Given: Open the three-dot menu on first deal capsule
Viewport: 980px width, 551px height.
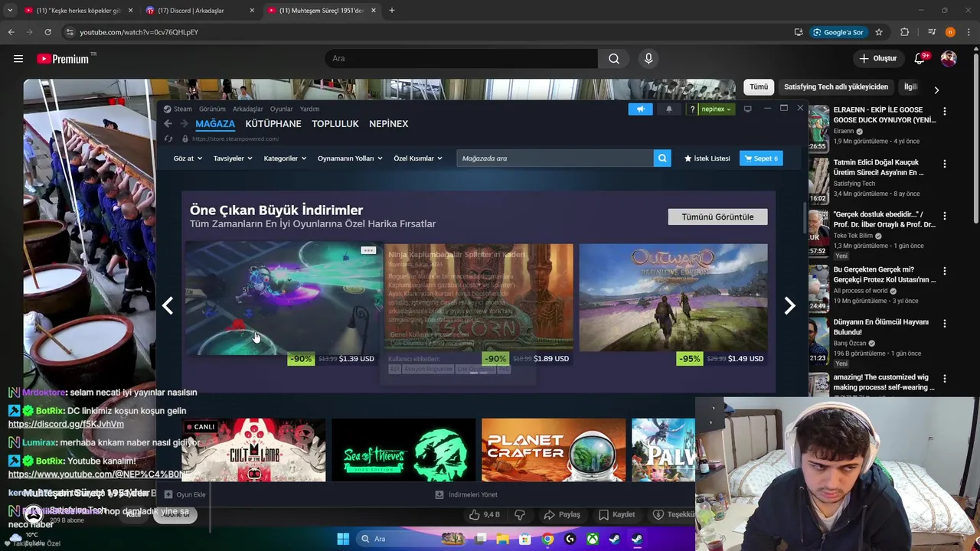Looking at the screenshot, I should pos(368,250).
